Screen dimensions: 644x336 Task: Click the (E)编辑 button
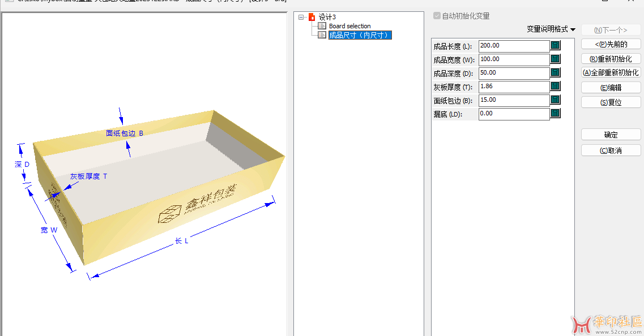pyautogui.click(x=611, y=88)
